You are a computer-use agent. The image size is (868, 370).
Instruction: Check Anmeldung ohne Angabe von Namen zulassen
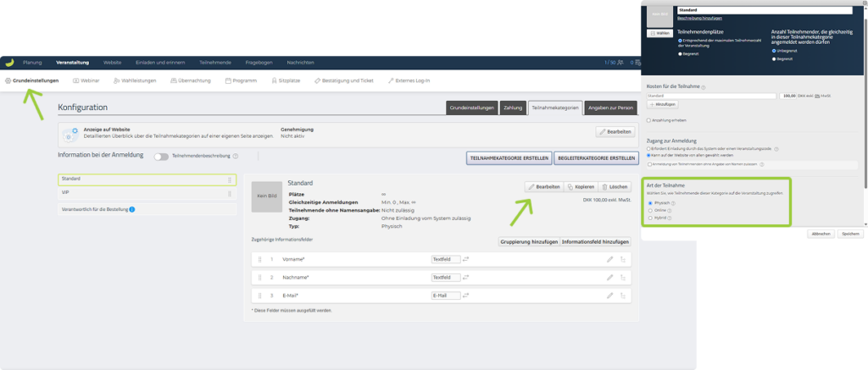(x=649, y=164)
